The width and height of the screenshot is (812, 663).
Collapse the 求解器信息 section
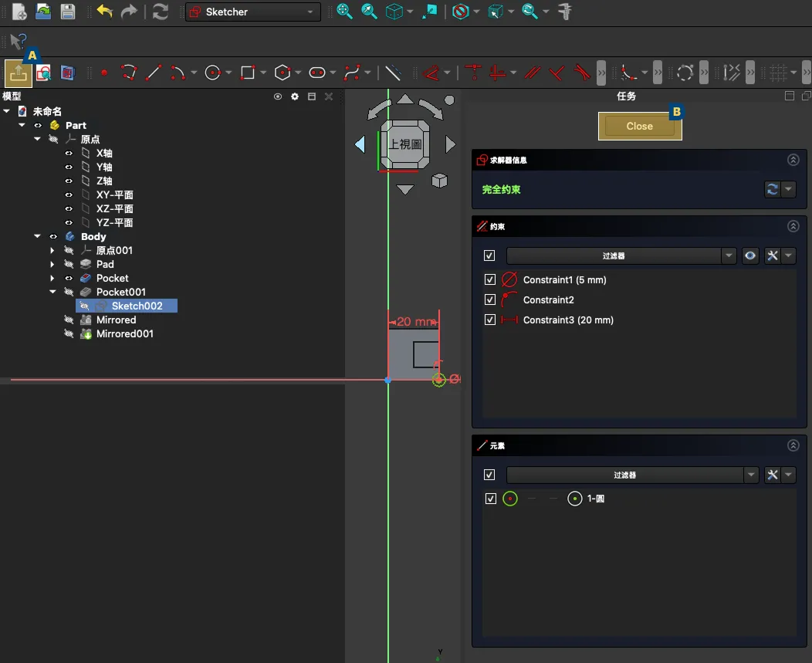pos(793,160)
